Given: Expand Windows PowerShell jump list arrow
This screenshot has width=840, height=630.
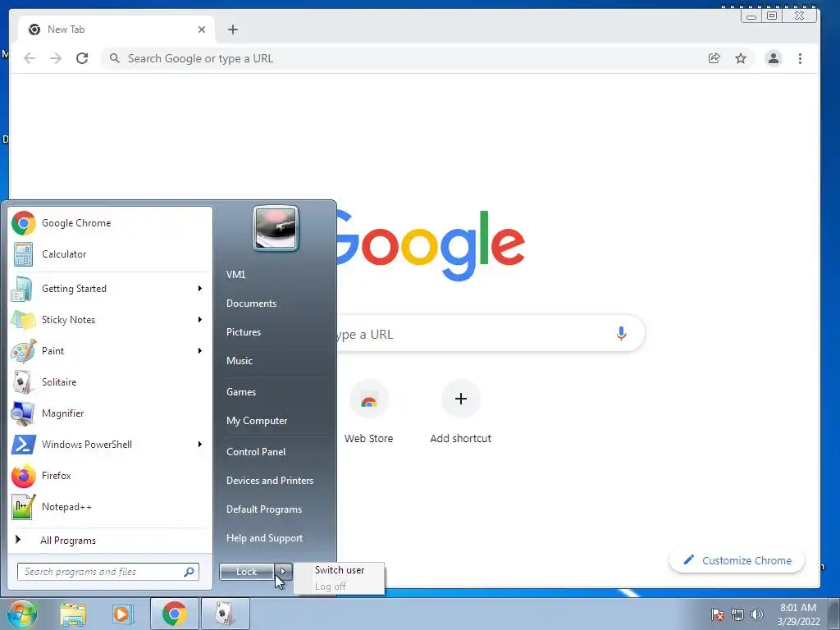Looking at the screenshot, I should click(200, 445).
